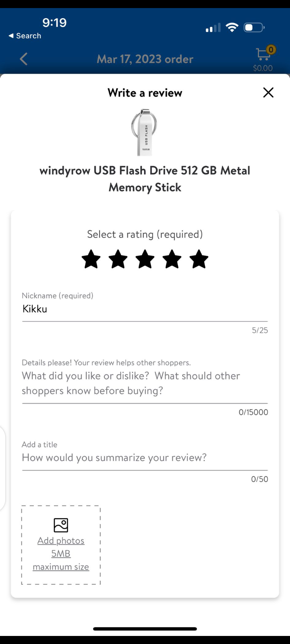Close the Write a review sheet

(x=268, y=93)
